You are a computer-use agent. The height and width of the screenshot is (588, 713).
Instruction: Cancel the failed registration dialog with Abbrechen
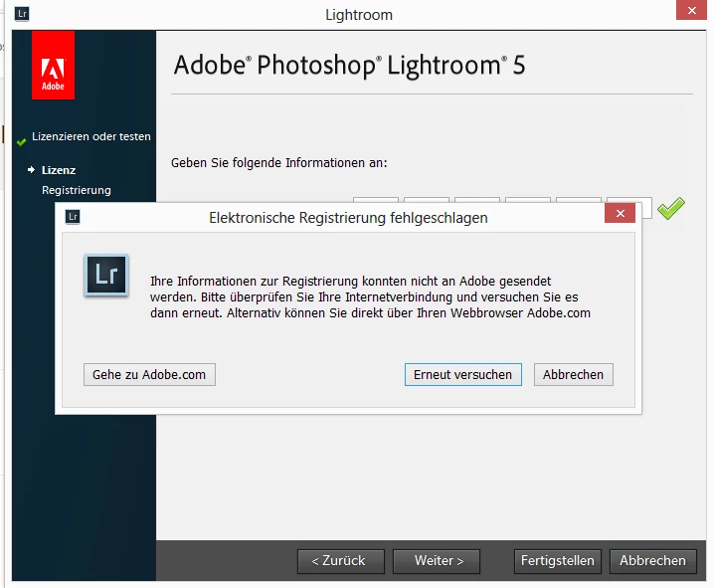coord(574,374)
